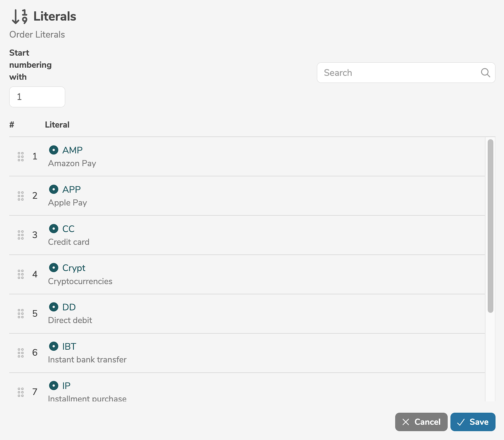Click the circular icon beside CC literal
Viewport: 504px width, 440px height.
click(x=54, y=229)
